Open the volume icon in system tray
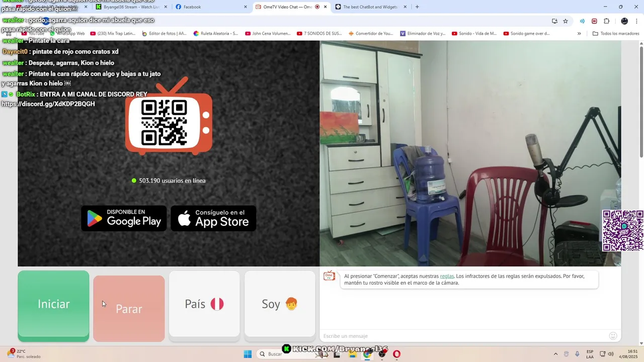644x362 pixels. click(611, 354)
